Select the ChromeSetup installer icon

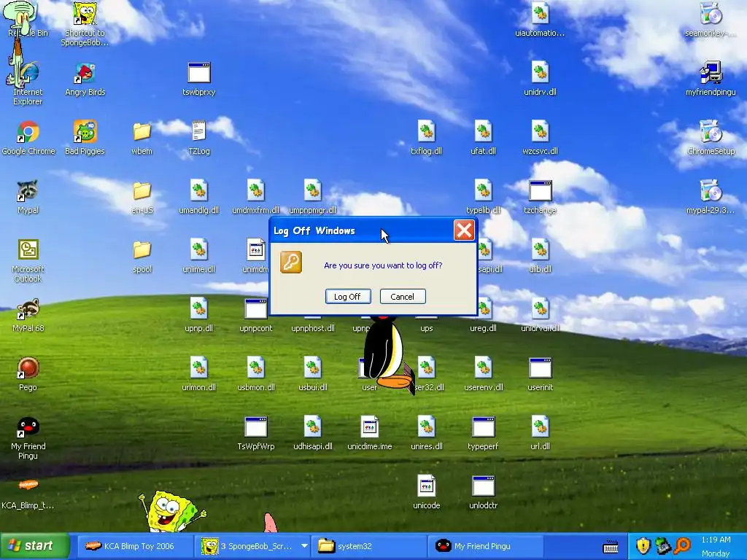point(711,138)
